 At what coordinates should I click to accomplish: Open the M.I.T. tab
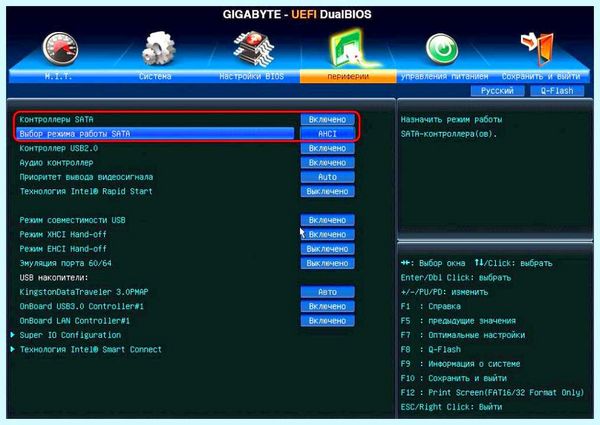(58, 77)
